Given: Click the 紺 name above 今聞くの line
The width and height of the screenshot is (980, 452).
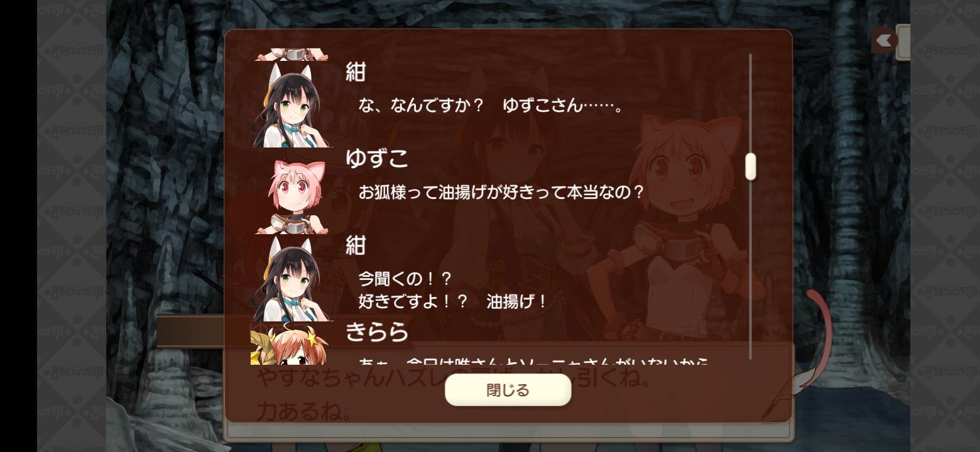Looking at the screenshot, I should tap(356, 245).
